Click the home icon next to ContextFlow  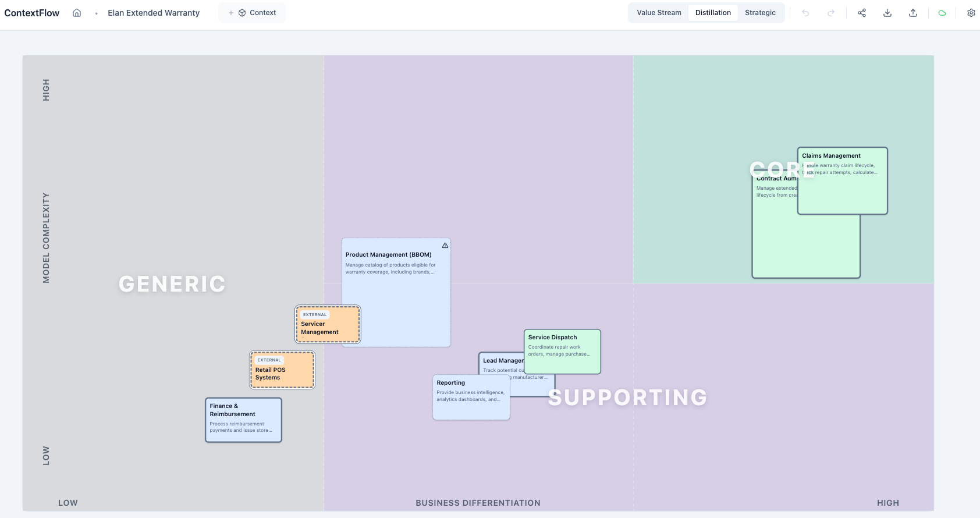[77, 13]
